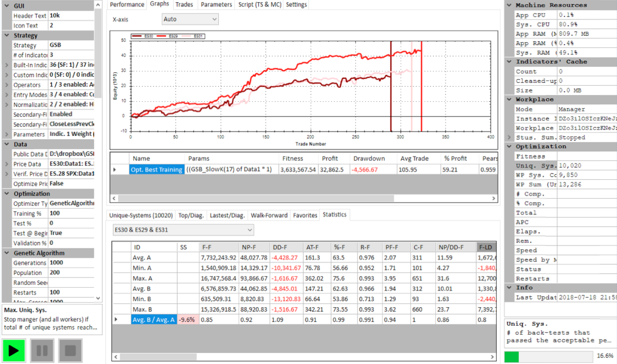Image resolution: width=617 pixels, height=364 pixels.
Task: Expand the Stus. Sum. row in Workplace
Action: 510,137
